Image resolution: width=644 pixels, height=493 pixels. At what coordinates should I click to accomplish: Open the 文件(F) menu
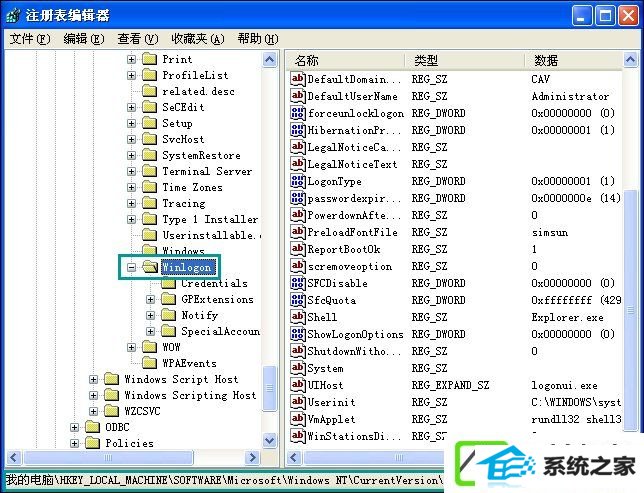[30, 39]
